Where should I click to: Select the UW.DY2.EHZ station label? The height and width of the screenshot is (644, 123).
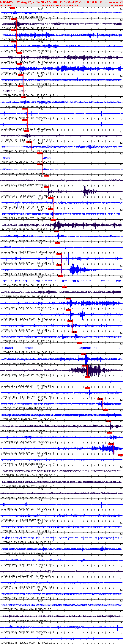pyautogui.click(x=28, y=542)
